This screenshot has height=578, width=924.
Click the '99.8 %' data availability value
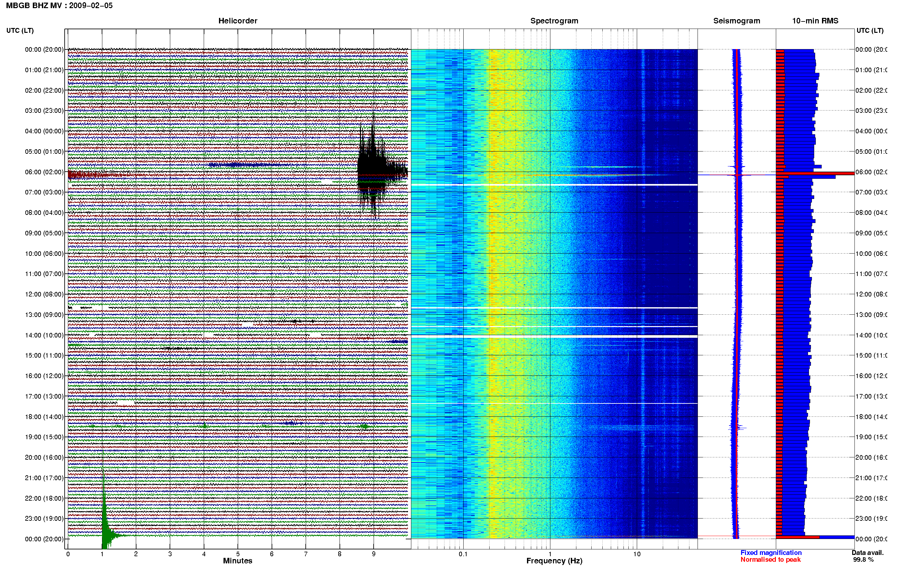863,560
